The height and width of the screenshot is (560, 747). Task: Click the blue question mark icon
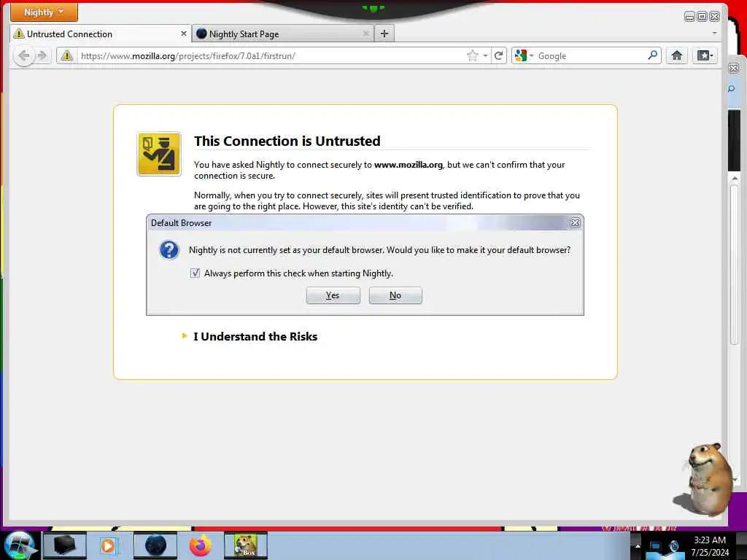click(x=169, y=250)
